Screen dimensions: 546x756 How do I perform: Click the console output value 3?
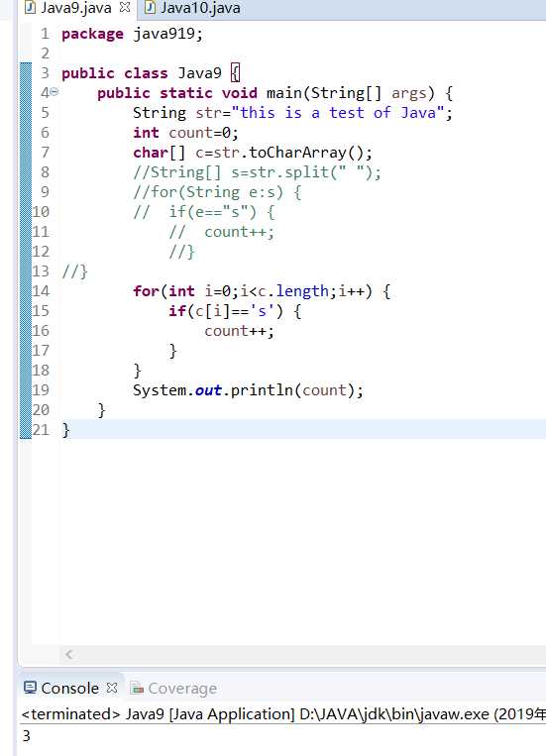pyautogui.click(x=26, y=736)
